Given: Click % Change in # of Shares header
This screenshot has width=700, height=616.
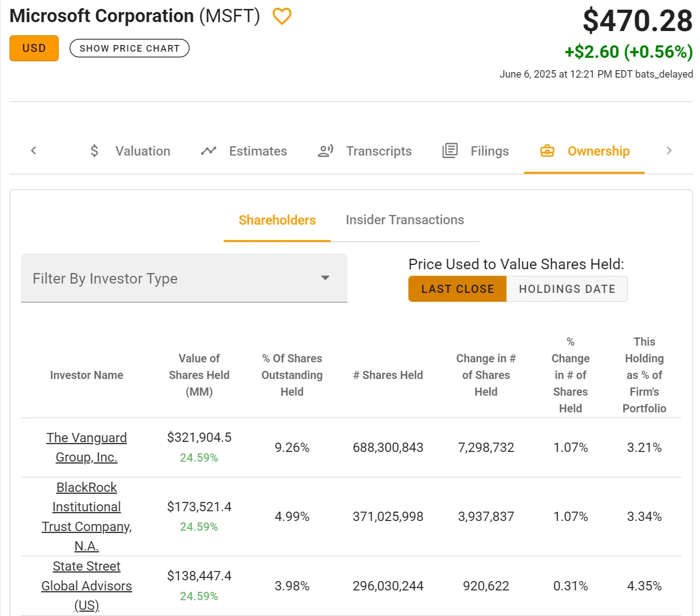Looking at the screenshot, I should [x=570, y=375].
